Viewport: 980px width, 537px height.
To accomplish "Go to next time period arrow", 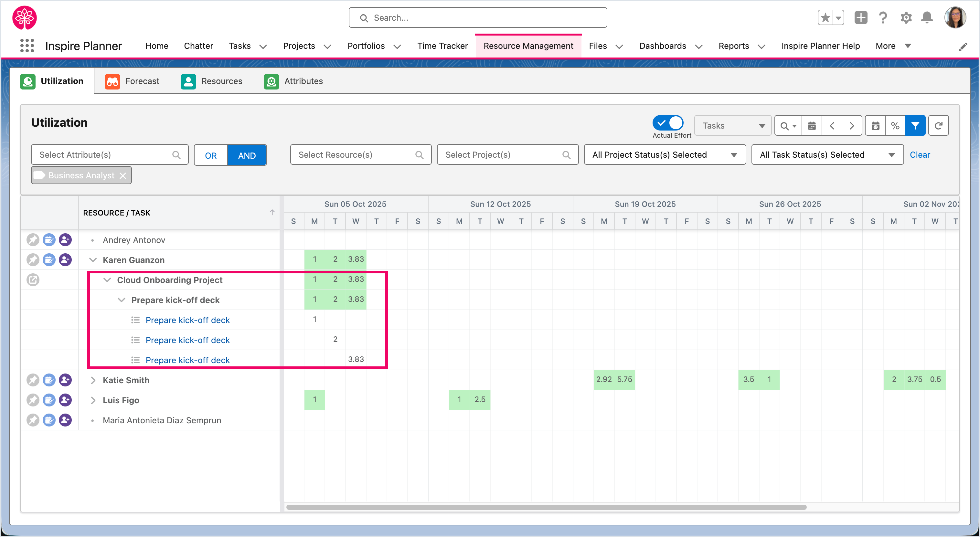I will (x=852, y=125).
